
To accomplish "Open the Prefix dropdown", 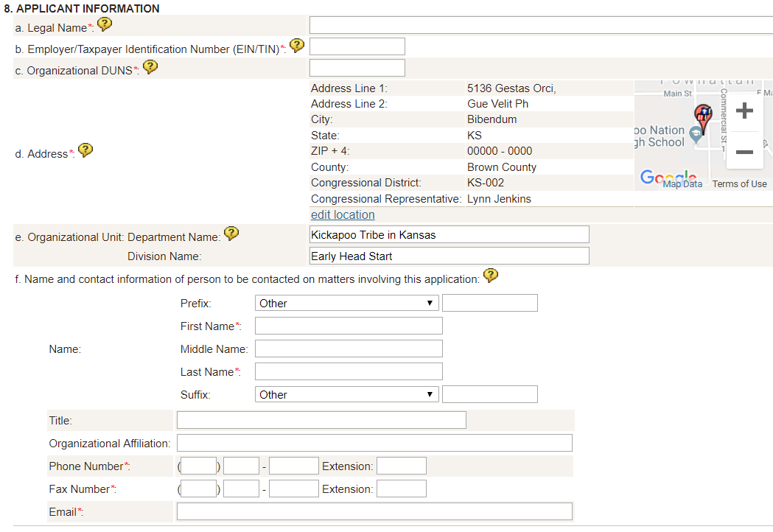I will (346, 304).
